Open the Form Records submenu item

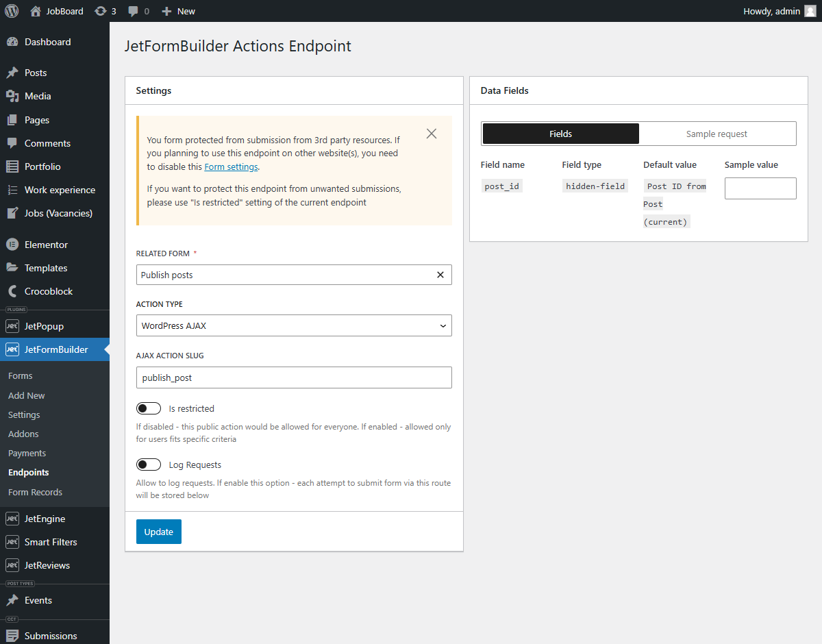(x=35, y=492)
